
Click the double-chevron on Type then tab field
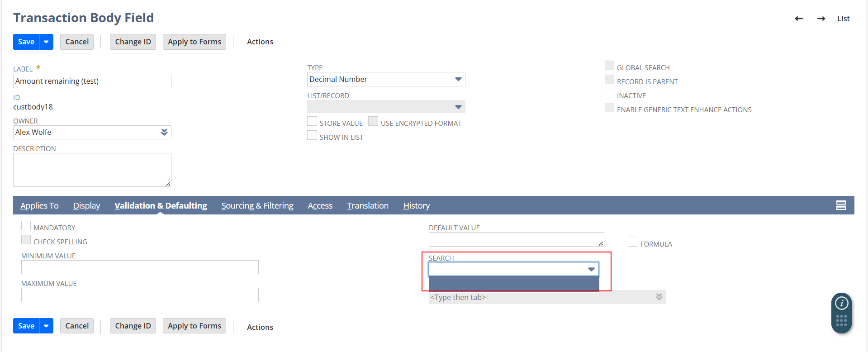tap(659, 297)
